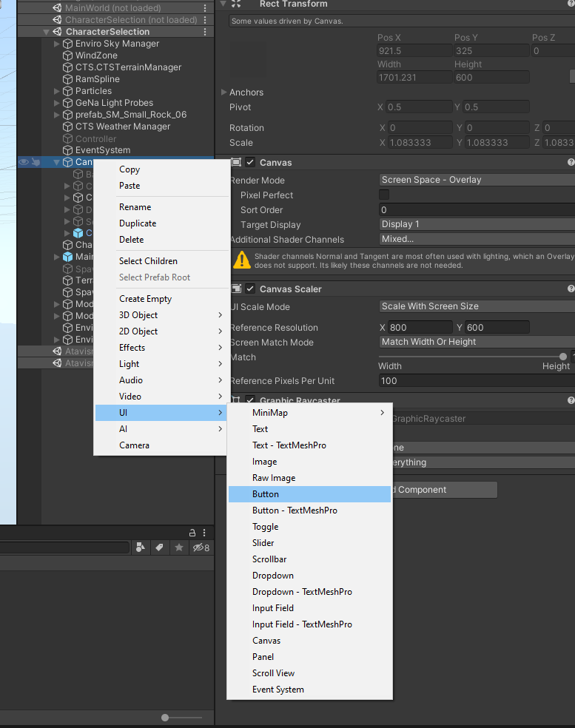The image size is (575, 728).
Task: Expand the Enviro Sky Manager object
Action: click(x=58, y=44)
